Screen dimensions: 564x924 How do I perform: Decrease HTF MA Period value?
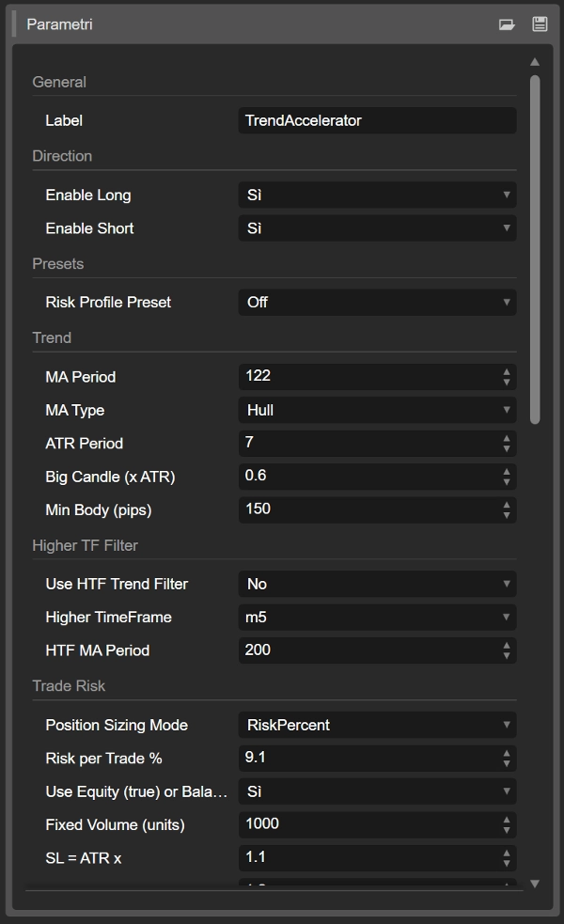508,655
